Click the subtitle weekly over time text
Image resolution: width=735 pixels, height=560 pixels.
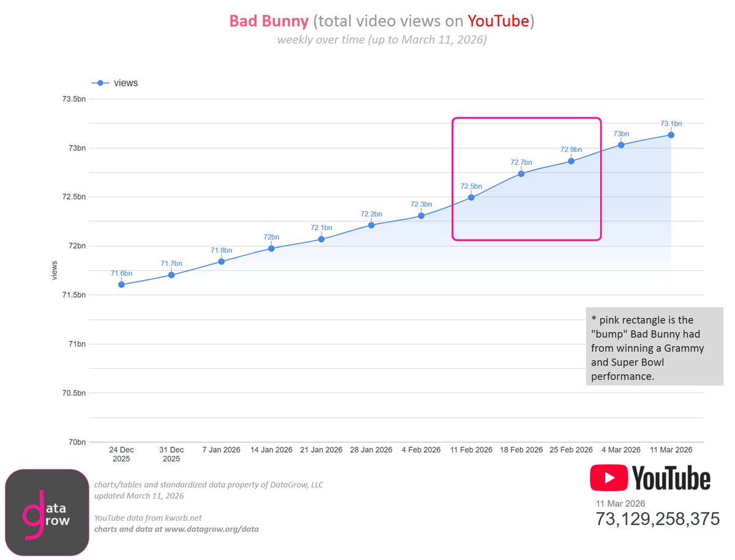point(383,39)
